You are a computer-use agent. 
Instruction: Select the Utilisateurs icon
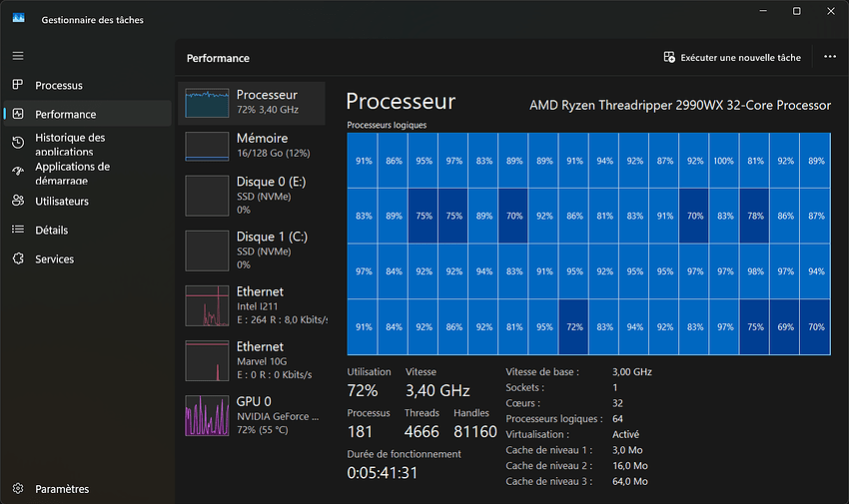tap(18, 201)
